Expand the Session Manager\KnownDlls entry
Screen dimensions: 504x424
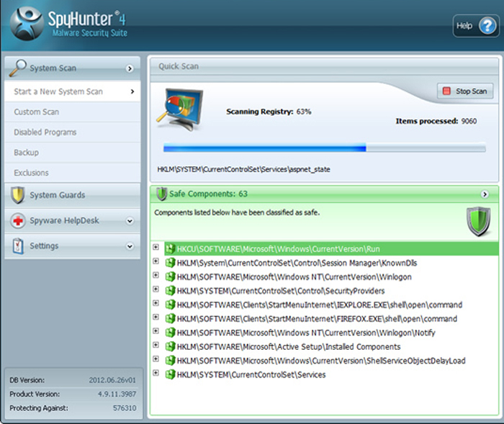[156, 261]
